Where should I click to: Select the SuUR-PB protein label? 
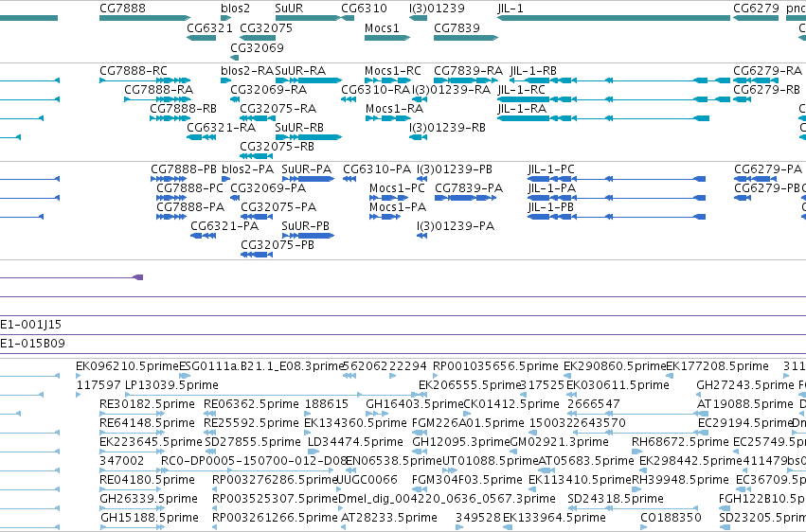pyautogui.click(x=305, y=226)
